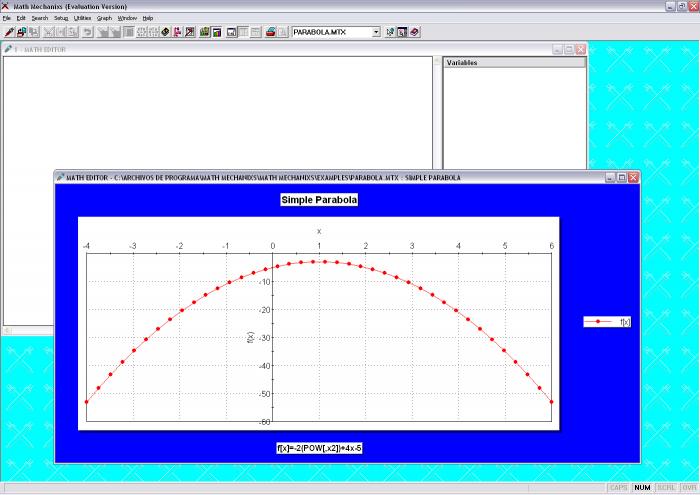Toggle the OVR status bar indicator
Screen dimensions: 700x495
click(x=689, y=487)
